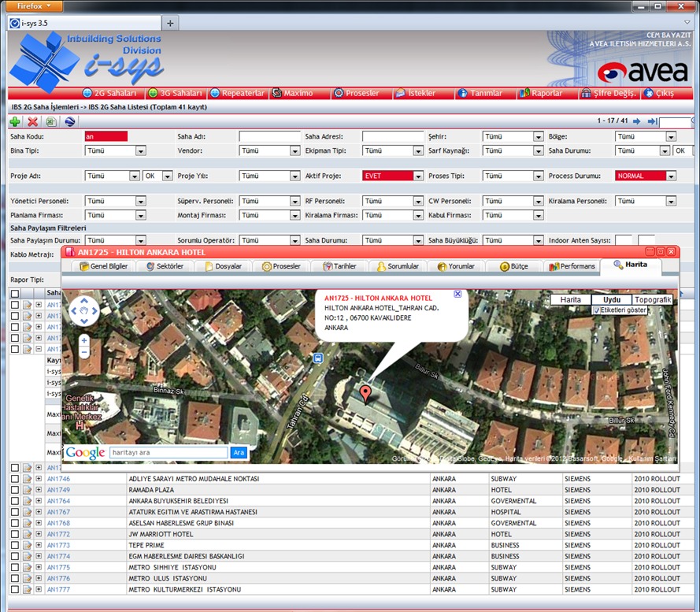Viewport: 700px width, 612px height.
Task: Click the Ara map search button
Action: pyautogui.click(x=239, y=453)
